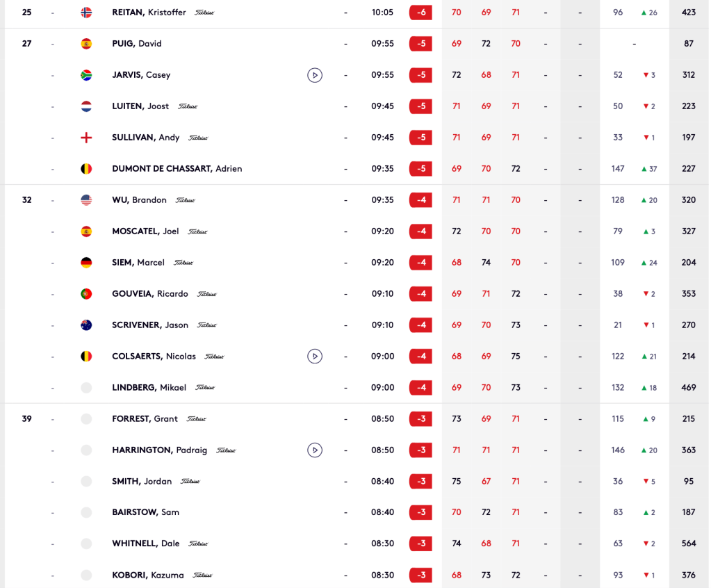Viewport: 711px width, 588px height.
Task: Open Padraig Harrington's player page
Action: 159,450
